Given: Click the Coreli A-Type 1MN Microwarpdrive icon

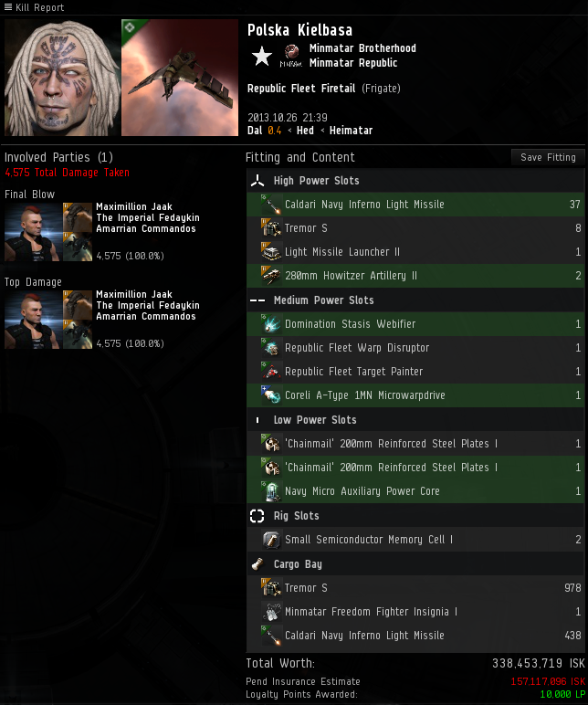Looking at the screenshot, I should pos(271,395).
